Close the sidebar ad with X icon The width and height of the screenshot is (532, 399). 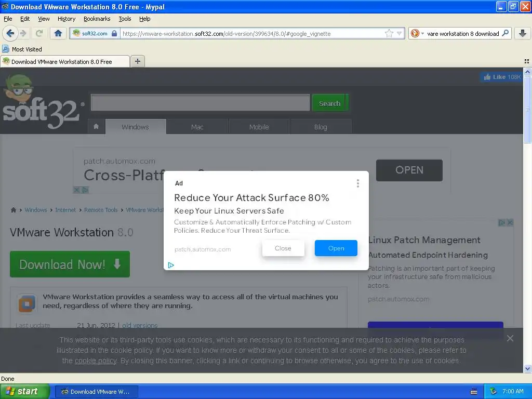tap(510, 222)
